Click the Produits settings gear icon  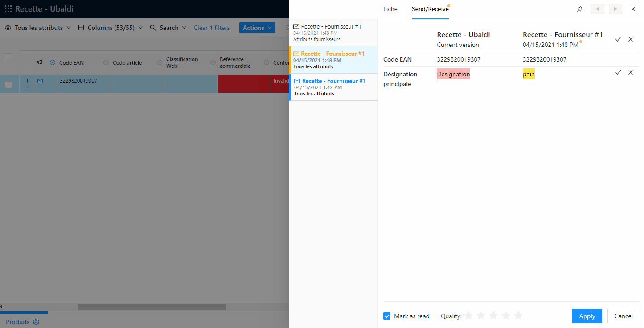click(37, 322)
